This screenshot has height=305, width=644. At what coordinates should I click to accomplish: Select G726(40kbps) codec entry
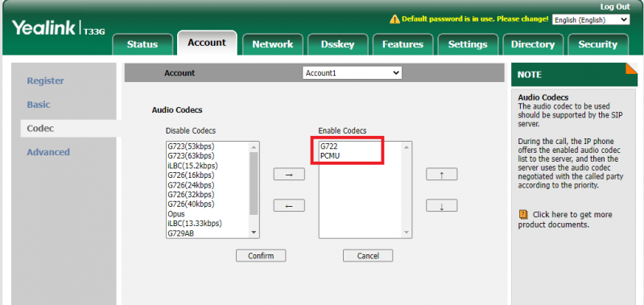pos(191,204)
